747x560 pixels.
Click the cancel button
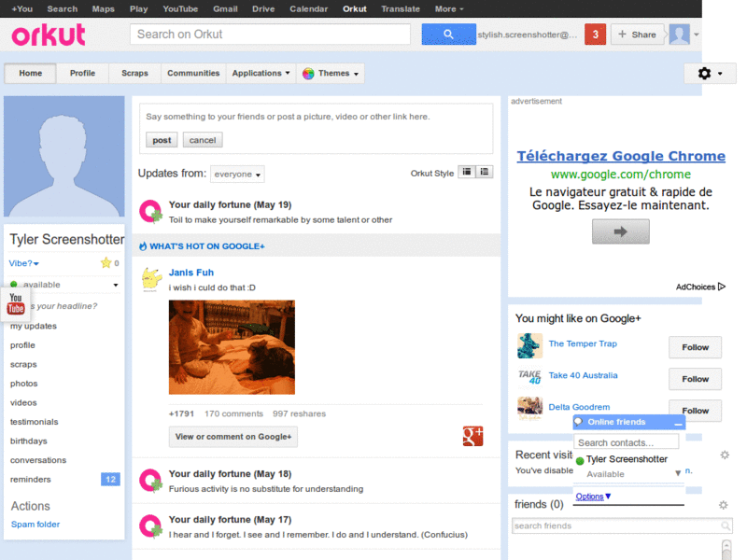point(203,140)
